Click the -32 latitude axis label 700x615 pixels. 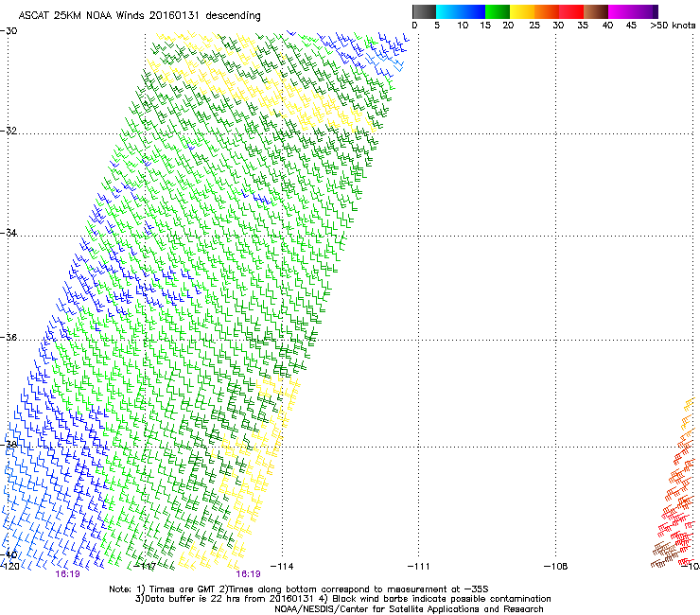click(9, 131)
